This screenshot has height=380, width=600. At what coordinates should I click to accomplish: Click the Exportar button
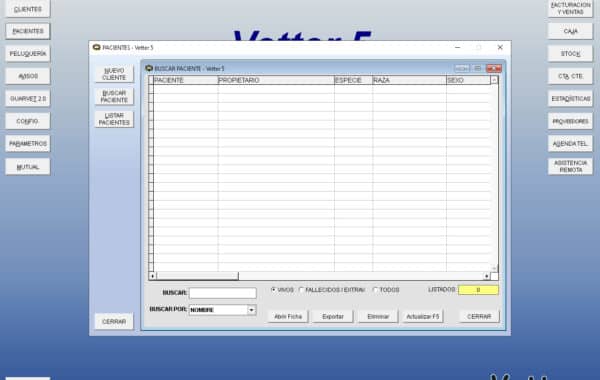coord(333,316)
